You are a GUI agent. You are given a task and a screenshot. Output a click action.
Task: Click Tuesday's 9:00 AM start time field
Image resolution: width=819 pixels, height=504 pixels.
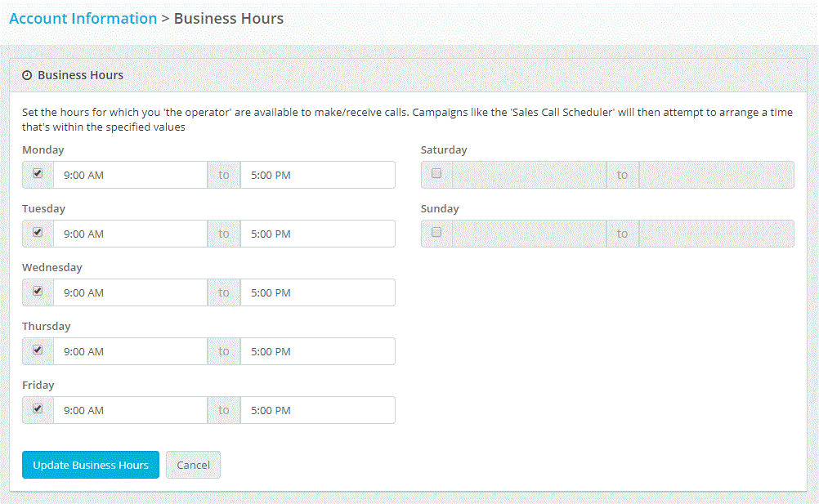click(x=130, y=234)
